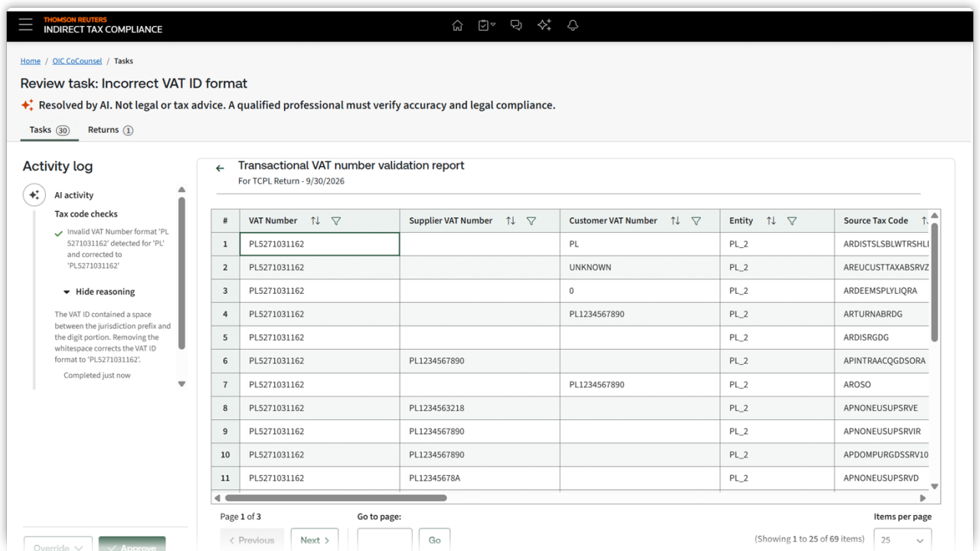This screenshot has width=980, height=551.
Task: Click the APNONEUSUPSRVIR tax code cell
Action: (x=884, y=432)
